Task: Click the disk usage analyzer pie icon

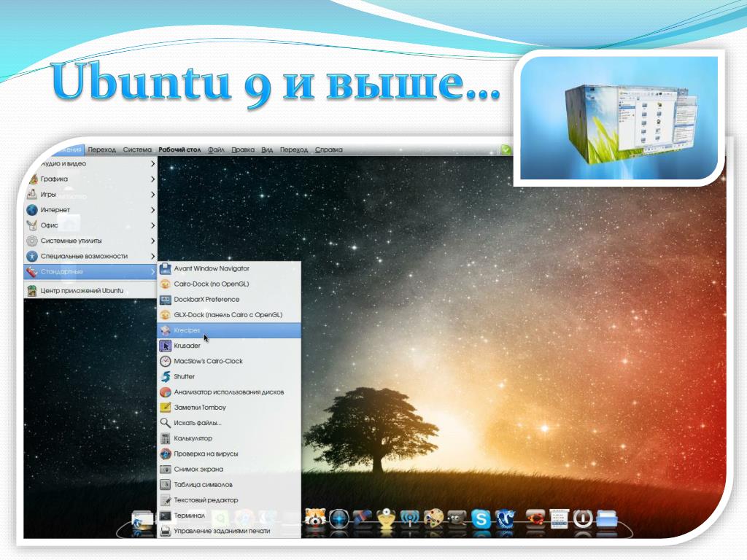Action: tap(166, 392)
